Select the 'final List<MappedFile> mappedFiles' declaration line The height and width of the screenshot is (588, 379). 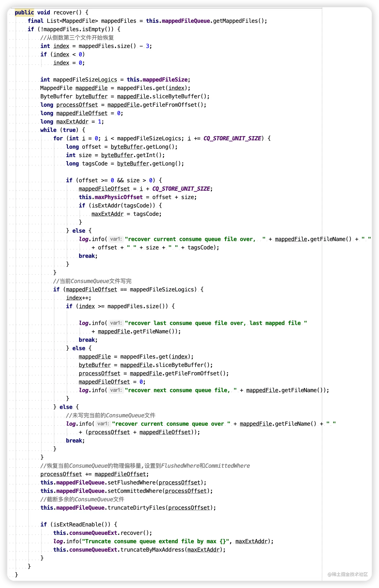pyautogui.click(x=147, y=21)
